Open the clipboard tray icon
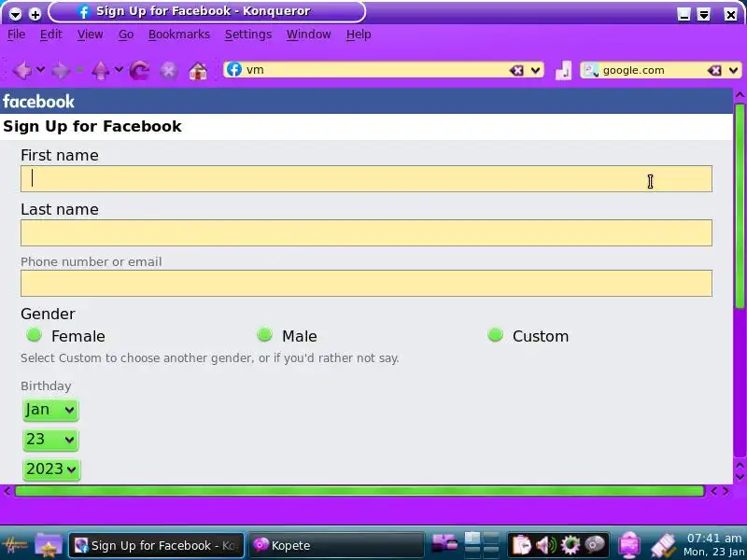Screen dimensions: 747x560 coord(522,545)
